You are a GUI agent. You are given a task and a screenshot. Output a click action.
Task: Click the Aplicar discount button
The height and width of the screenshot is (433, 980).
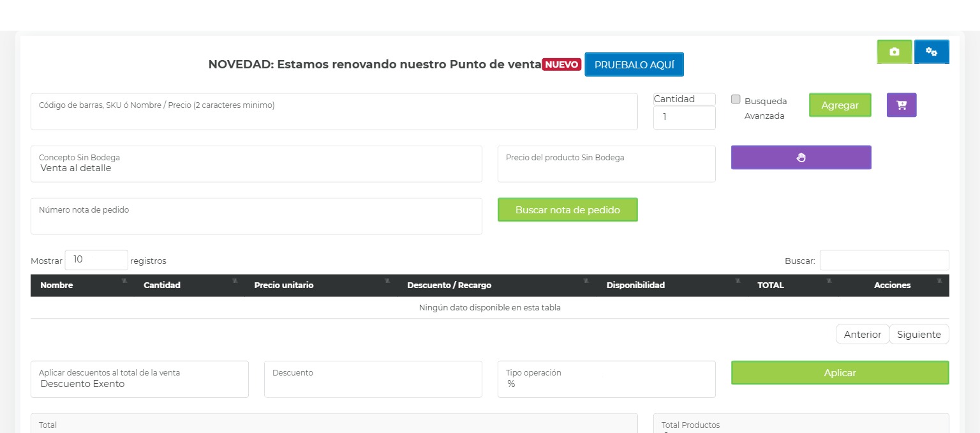click(840, 373)
